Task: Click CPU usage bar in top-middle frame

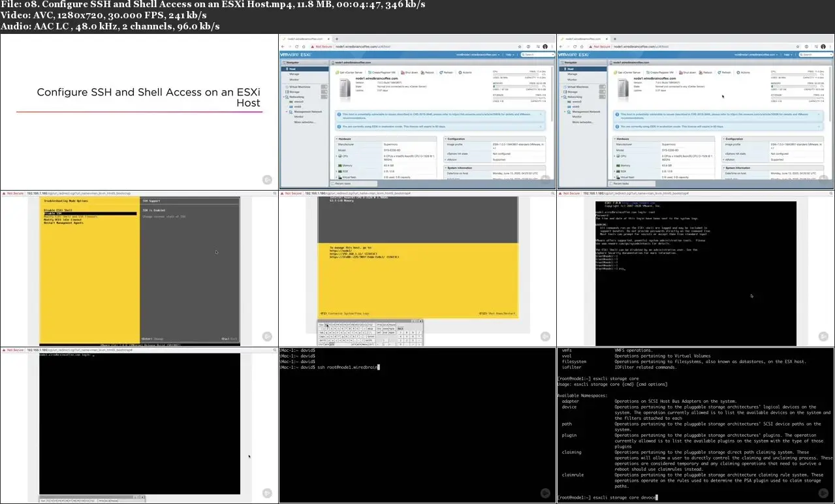Action: (x=516, y=74)
